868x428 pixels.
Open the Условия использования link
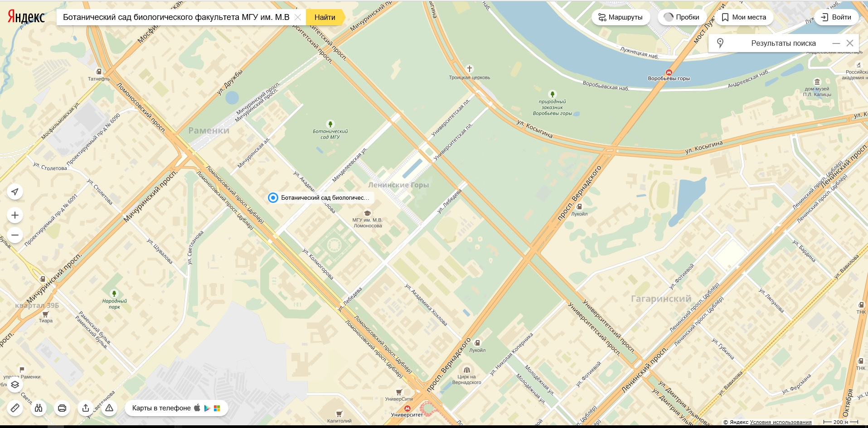781,422
